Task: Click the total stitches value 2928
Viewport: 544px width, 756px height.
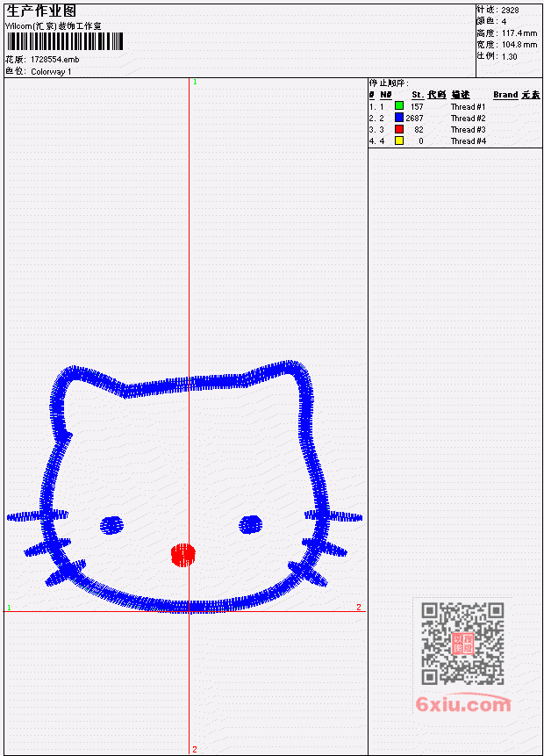Action: point(510,10)
